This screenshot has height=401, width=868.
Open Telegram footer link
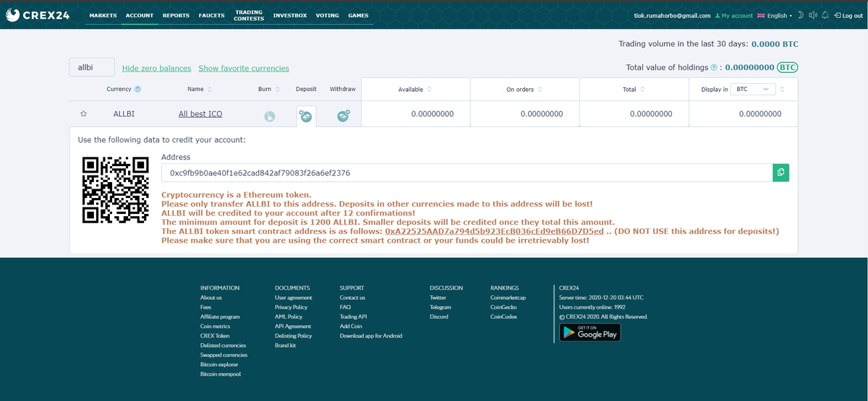pyautogui.click(x=441, y=307)
